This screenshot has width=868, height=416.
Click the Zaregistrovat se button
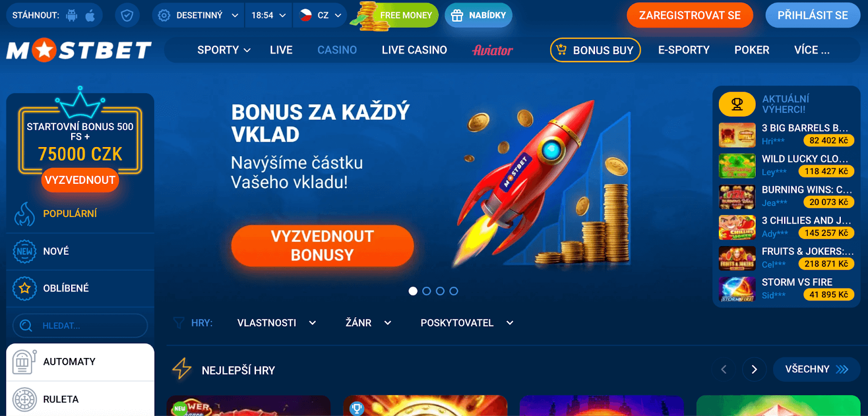pos(690,15)
